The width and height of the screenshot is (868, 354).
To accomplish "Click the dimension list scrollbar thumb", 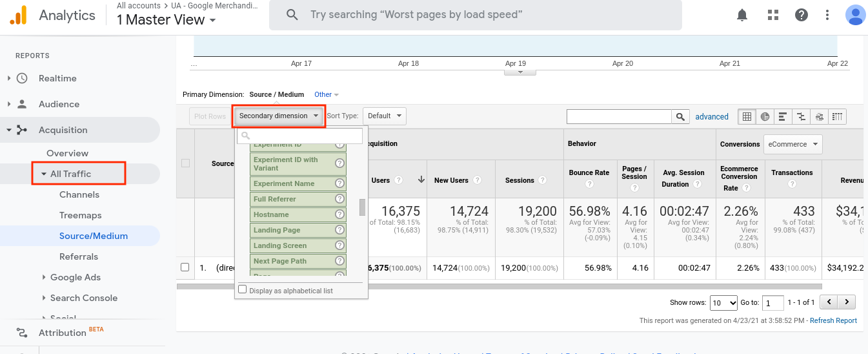I will [362, 207].
